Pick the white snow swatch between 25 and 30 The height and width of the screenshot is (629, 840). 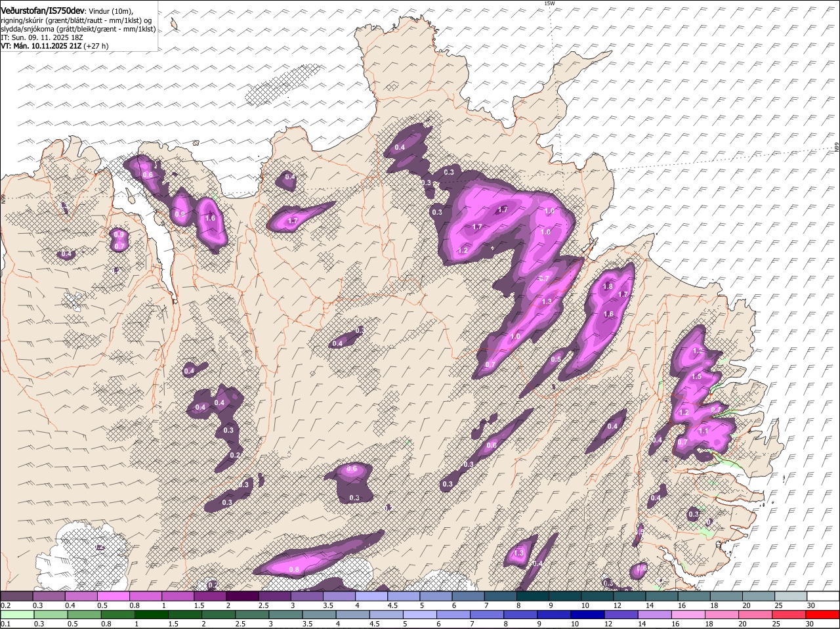click(x=791, y=596)
